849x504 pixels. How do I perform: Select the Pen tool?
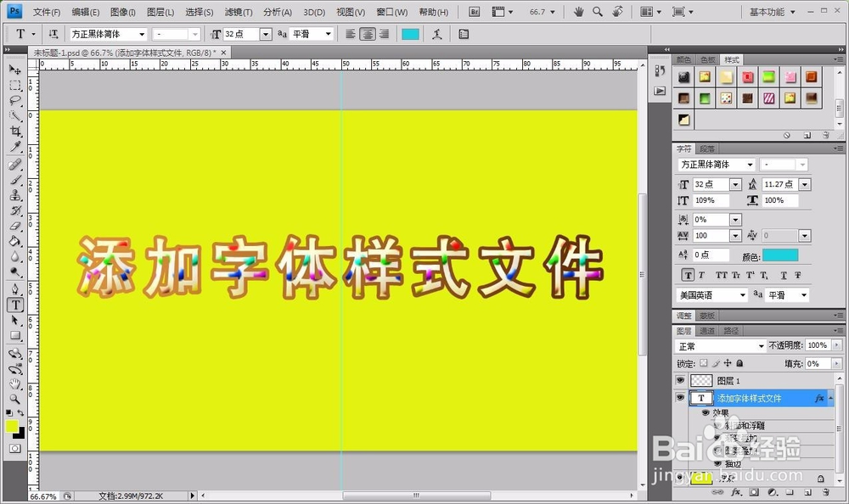pos(15,289)
